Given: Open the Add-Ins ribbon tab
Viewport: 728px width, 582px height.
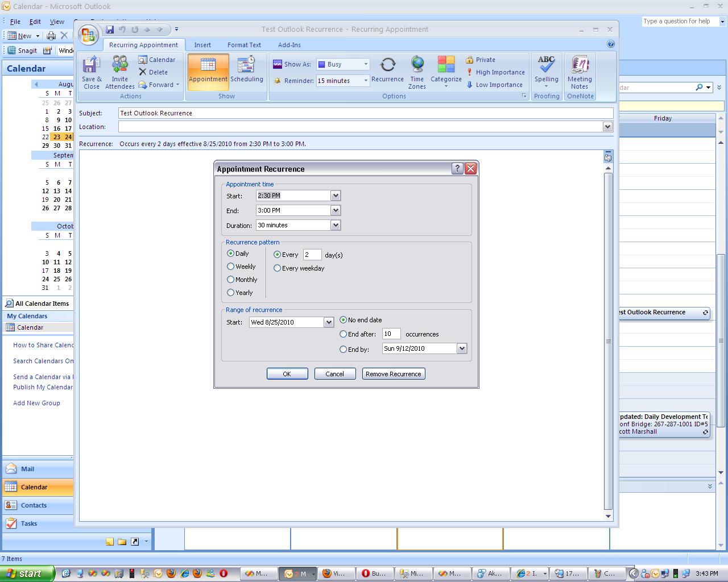Looking at the screenshot, I should point(289,45).
